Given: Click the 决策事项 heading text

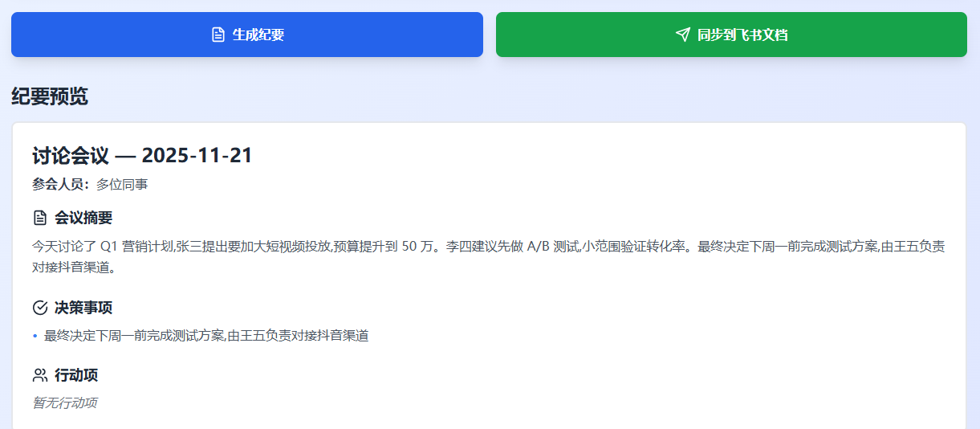Looking at the screenshot, I should 83,308.
